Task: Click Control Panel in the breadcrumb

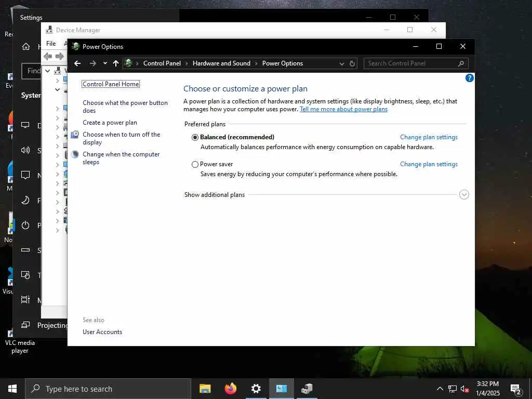Action: (162, 63)
